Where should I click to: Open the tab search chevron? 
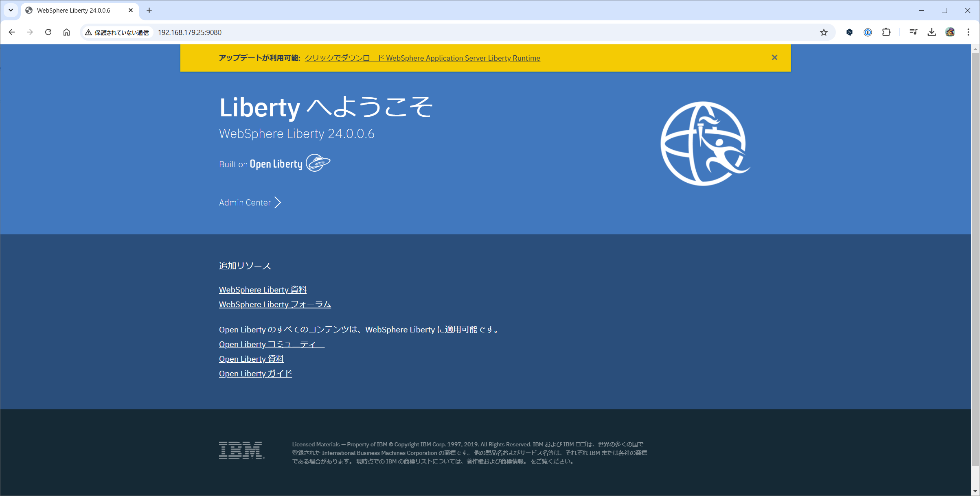[10, 10]
